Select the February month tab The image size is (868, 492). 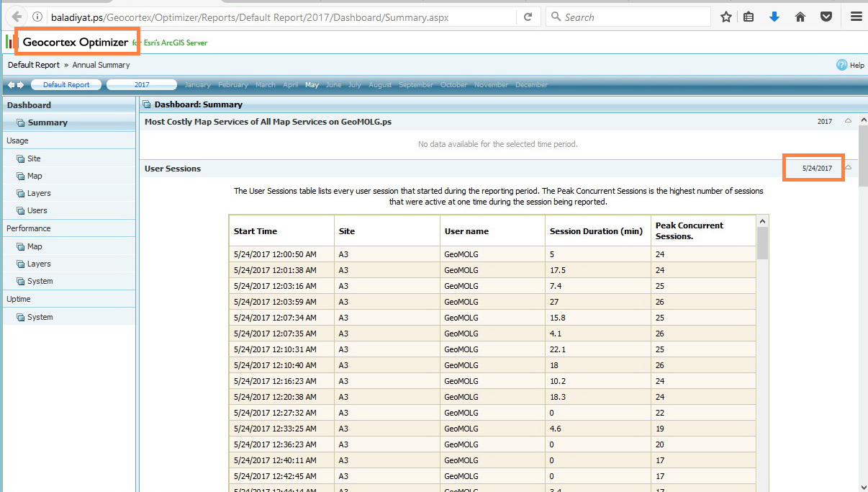233,85
